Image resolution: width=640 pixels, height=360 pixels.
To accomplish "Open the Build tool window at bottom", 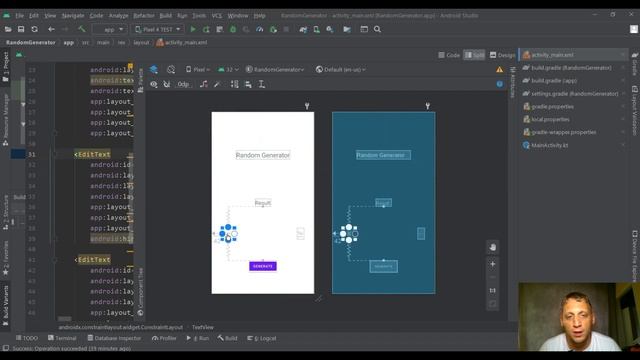I will (227, 338).
